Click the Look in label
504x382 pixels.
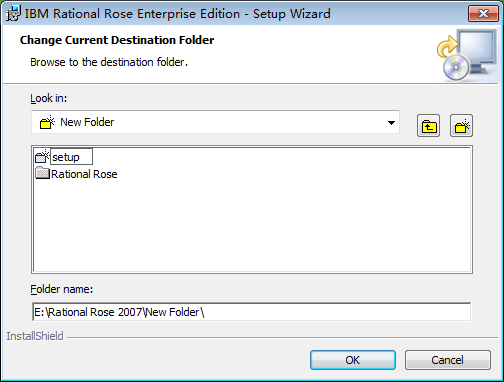pyautogui.click(x=49, y=98)
